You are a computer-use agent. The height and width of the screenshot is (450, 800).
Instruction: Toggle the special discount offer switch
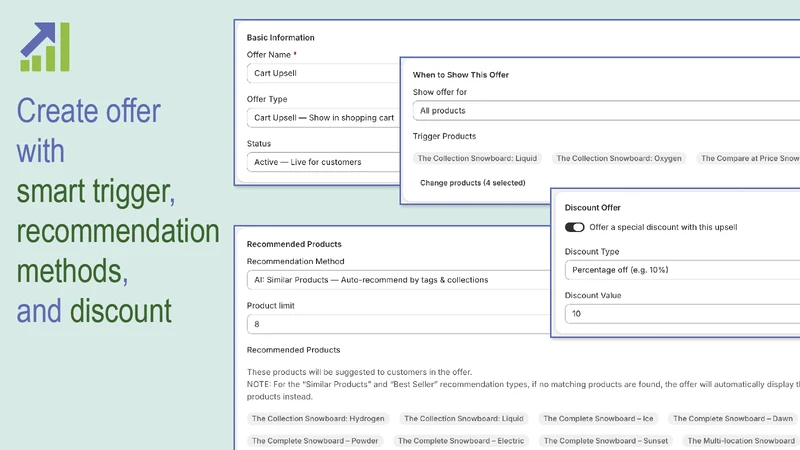574,228
